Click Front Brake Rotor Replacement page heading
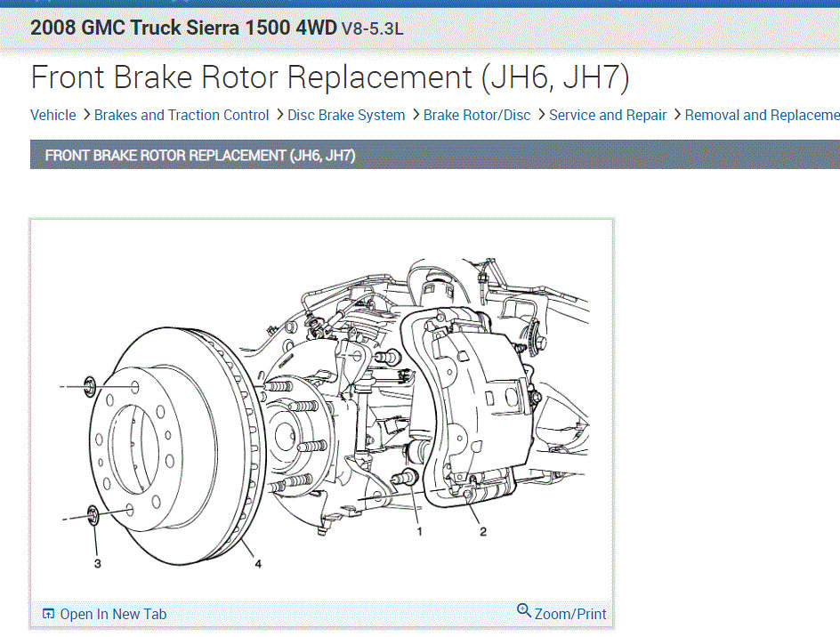This screenshot has height=637, width=840. coord(330,77)
